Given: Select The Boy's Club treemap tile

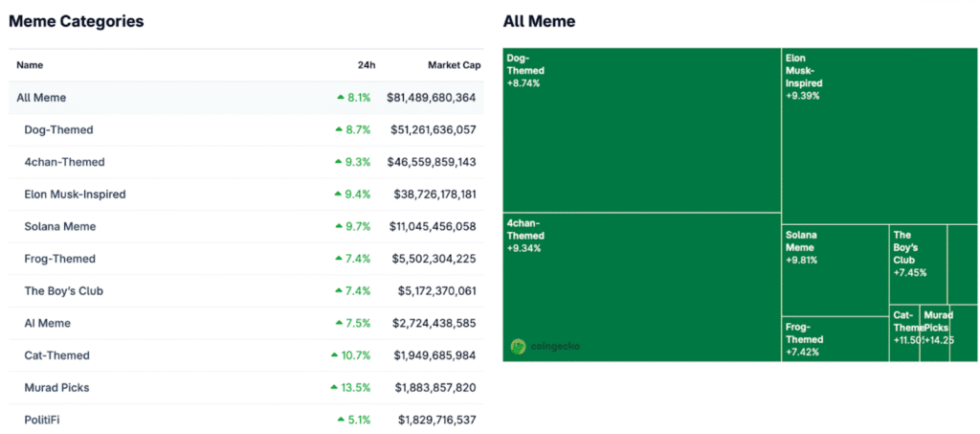Looking at the screenshot, I should pyautogui.click(x=918, y=264).
